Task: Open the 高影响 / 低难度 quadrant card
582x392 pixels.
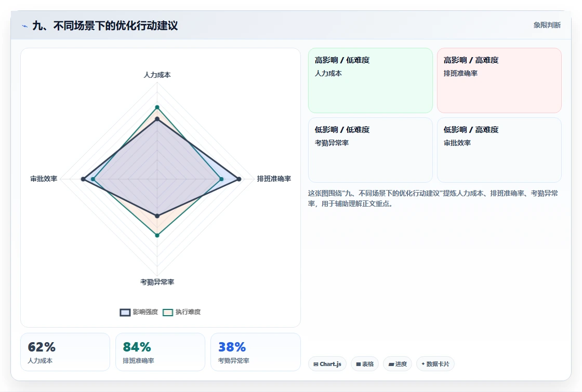Action: 371,80
